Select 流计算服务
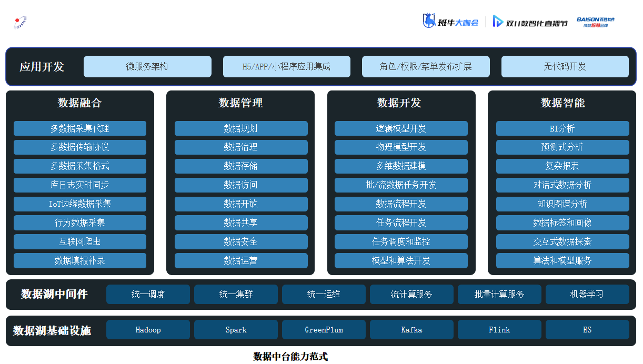Image resolution: width=643 pixels, height=364 pixels. [x=411, y=295]
